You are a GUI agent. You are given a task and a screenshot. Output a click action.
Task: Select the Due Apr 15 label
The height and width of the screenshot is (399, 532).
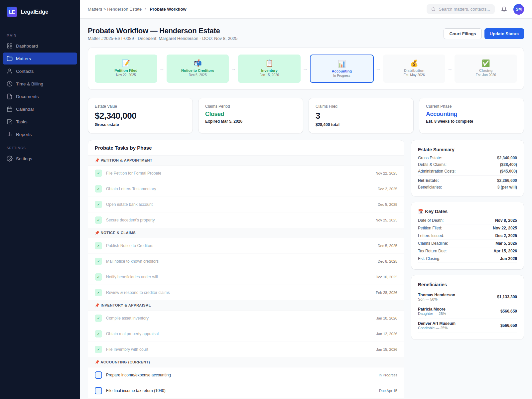(x=388, y=391)
